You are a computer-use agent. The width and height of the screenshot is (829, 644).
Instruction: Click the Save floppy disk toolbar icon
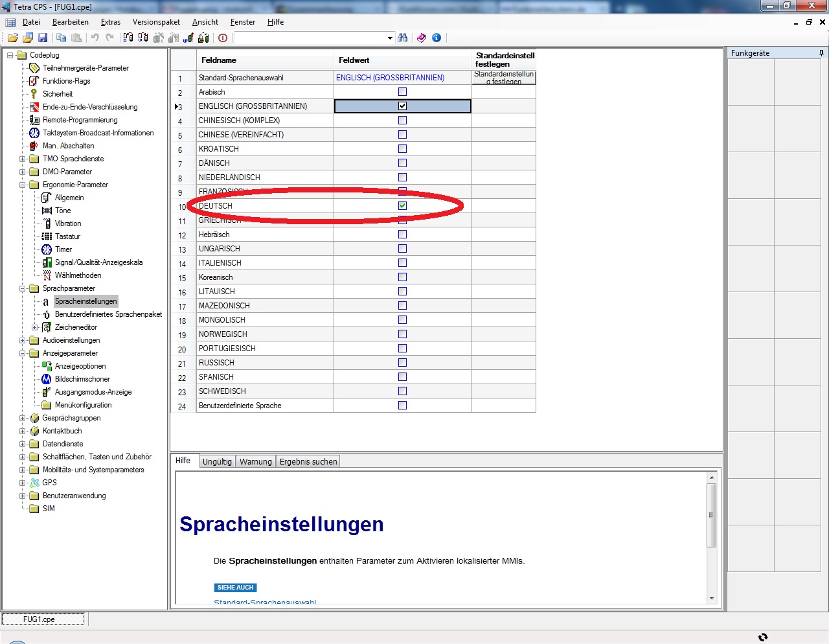pyautogui.click(x=43, y=38)
